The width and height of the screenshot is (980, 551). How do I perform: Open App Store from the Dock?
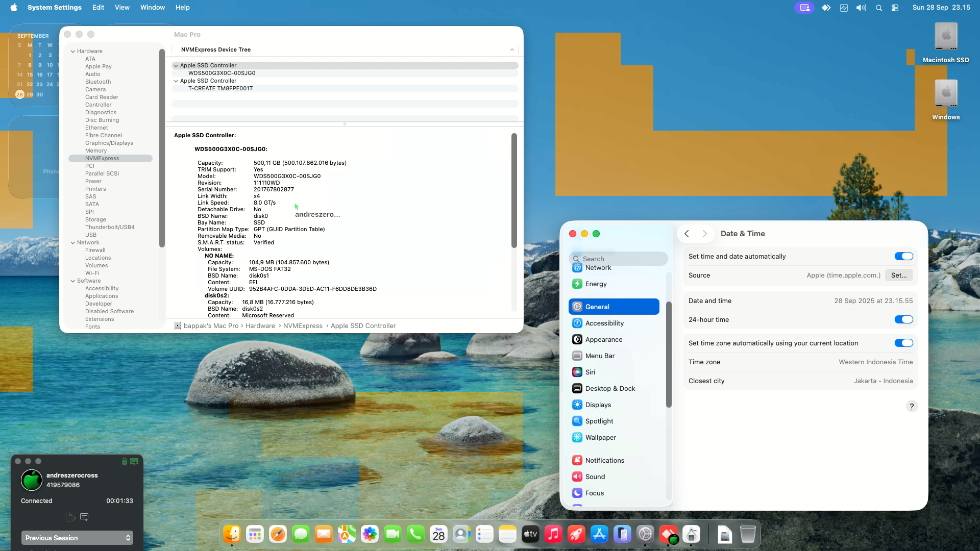tap(599, 534)
